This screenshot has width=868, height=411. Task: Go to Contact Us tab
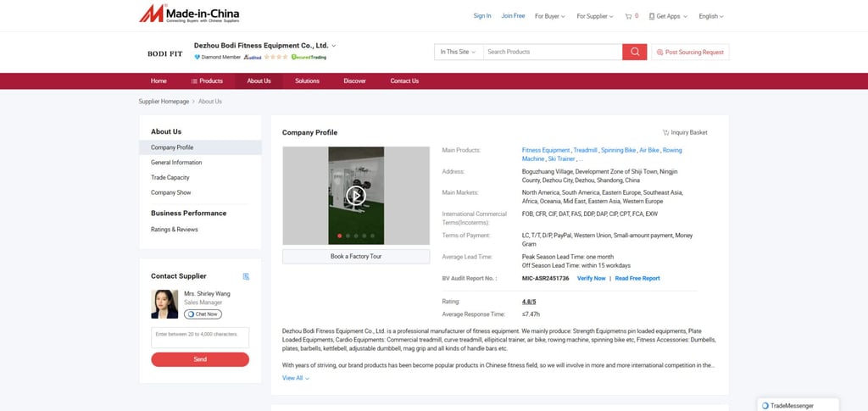[404, 81]
